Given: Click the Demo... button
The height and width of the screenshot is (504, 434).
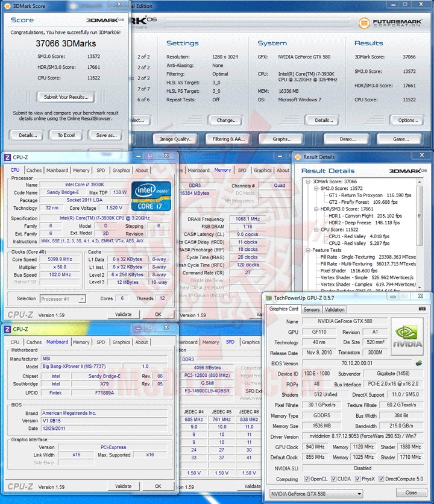Looking at the screenshot, I should [348, 139].
